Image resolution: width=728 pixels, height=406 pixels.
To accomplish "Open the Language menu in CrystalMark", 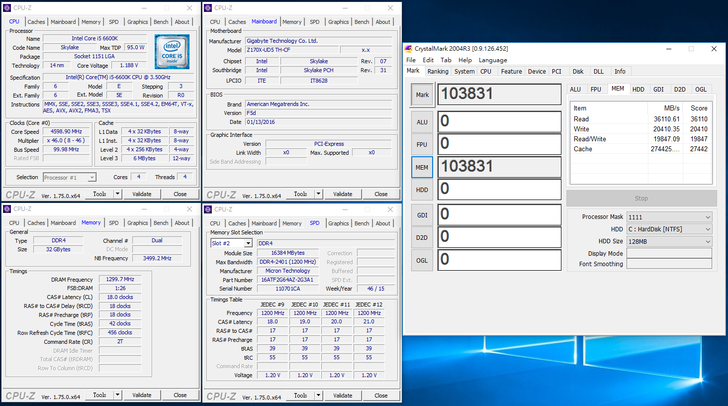I will (494, 60).
